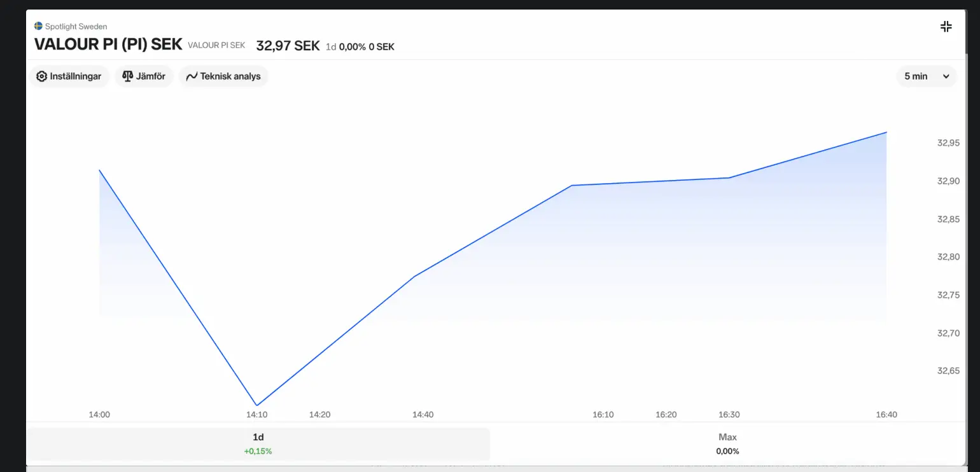This screenshot has height=472, width=980.
Task: Click the 32,65 y-axis label
Action: [x=949, y=371]
